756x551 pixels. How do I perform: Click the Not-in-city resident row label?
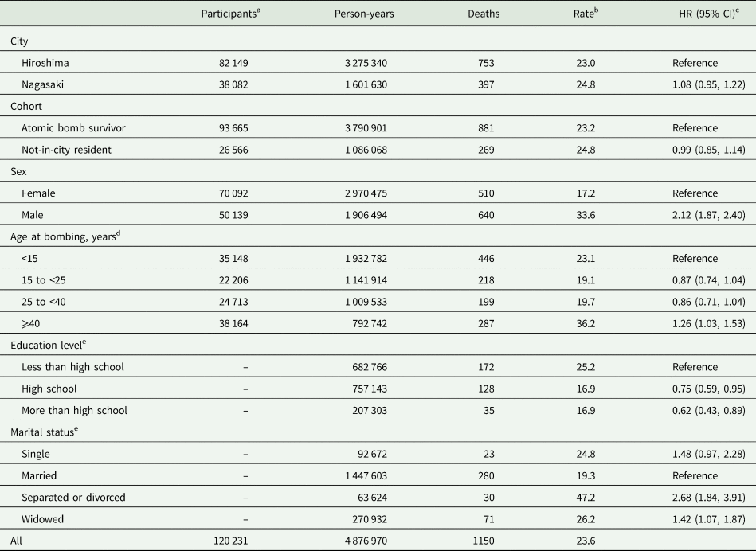(x=74, y=148)
